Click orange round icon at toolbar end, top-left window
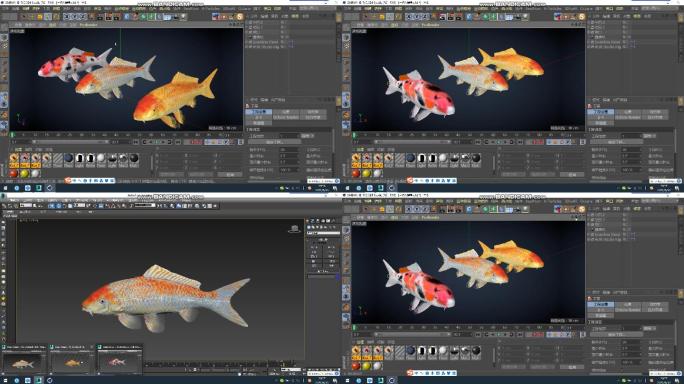This screenshot has height=384, width=684. 239,17
